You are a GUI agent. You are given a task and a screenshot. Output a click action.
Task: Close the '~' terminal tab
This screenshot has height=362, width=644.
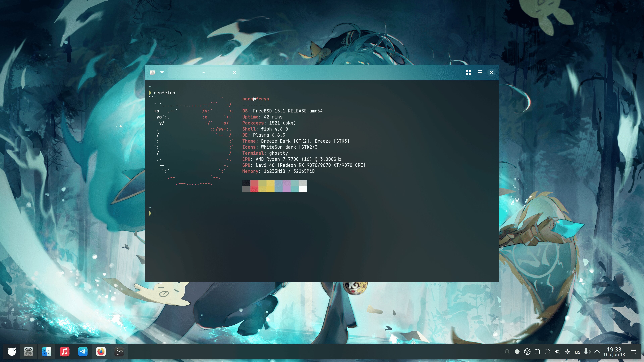(x=234, y=72)
